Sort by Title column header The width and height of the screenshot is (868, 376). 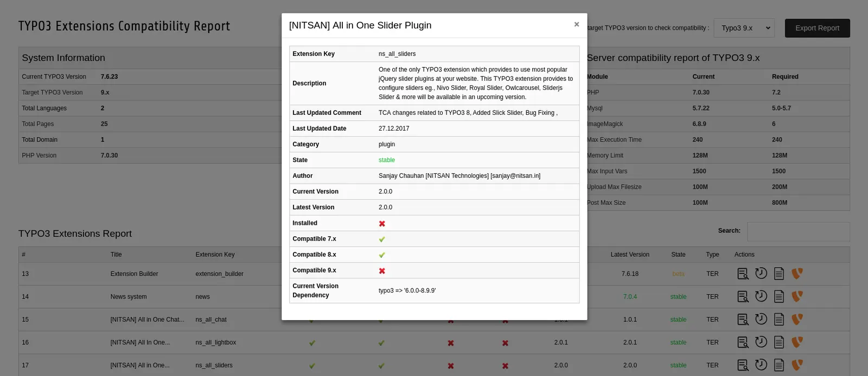point(116,255)
